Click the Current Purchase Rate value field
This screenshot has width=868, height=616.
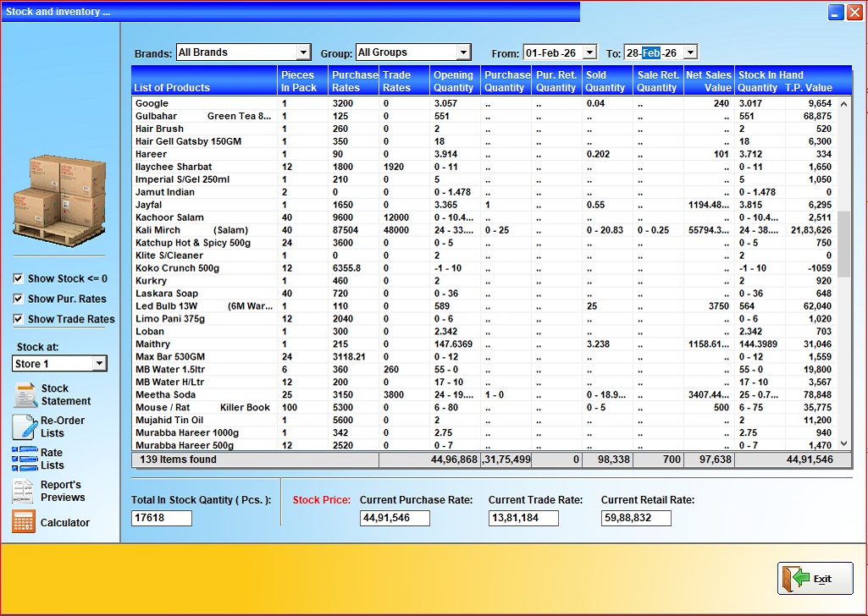[x=395, y=518]
